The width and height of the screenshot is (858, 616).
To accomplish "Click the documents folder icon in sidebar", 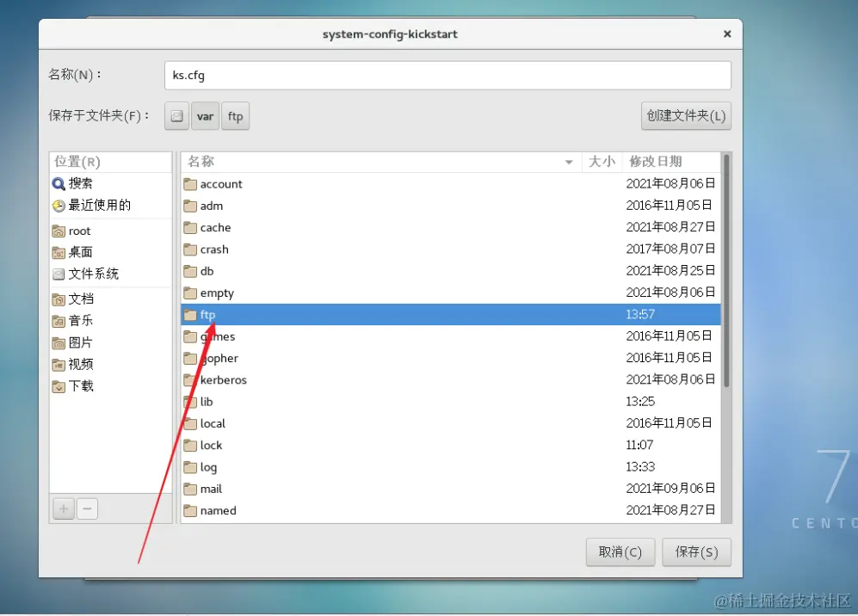I will pos(59,299).
